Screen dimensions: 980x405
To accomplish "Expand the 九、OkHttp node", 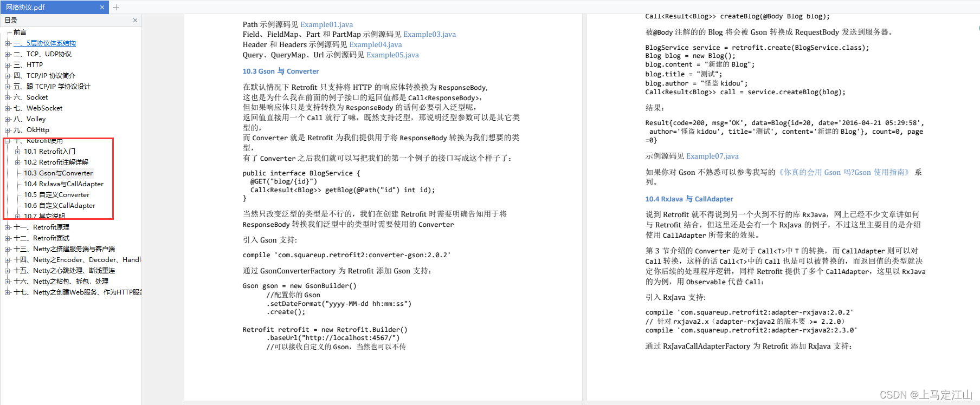I will 7,130.
